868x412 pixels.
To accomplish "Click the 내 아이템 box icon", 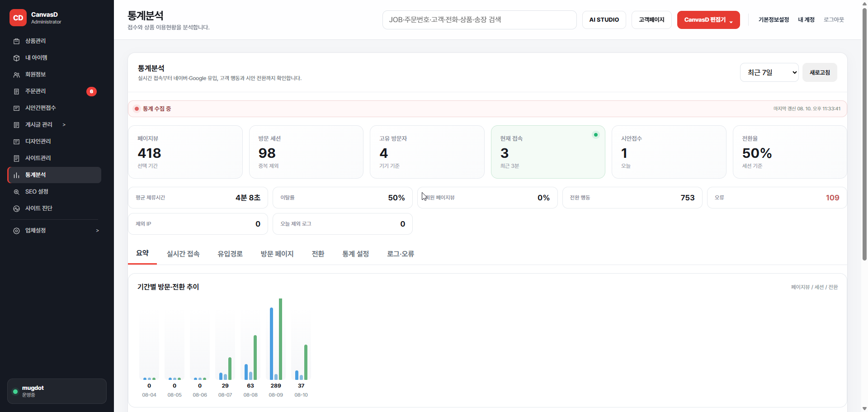I will coord(16,58).
